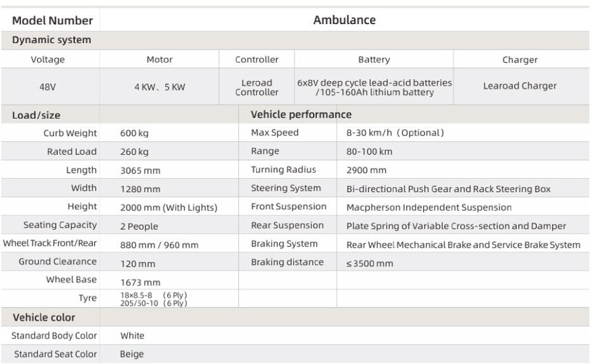The height and width of the screenshot is (364, 592).
Task: Click the 880 mm / 960 mm wheel track value
Action: pos(159,245)
